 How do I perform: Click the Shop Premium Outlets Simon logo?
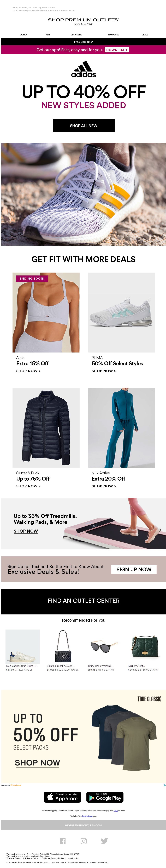pos(83,22)
